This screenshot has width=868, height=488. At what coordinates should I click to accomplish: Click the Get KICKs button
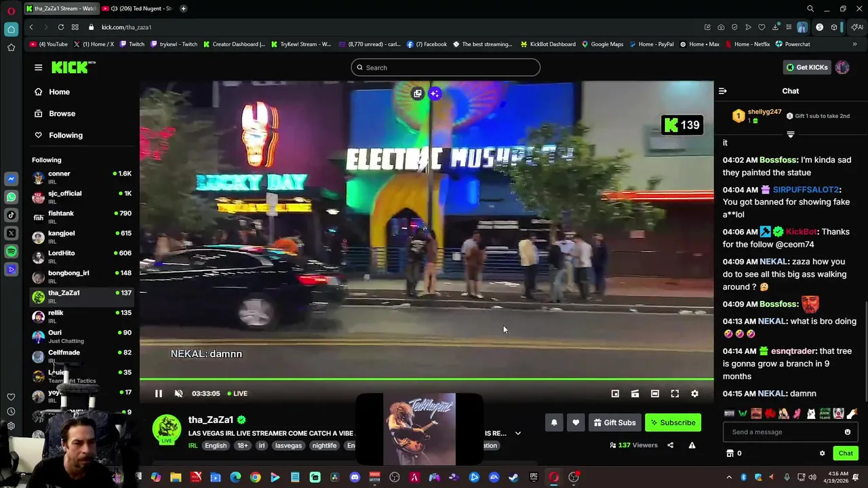click(x=806, y=68)
